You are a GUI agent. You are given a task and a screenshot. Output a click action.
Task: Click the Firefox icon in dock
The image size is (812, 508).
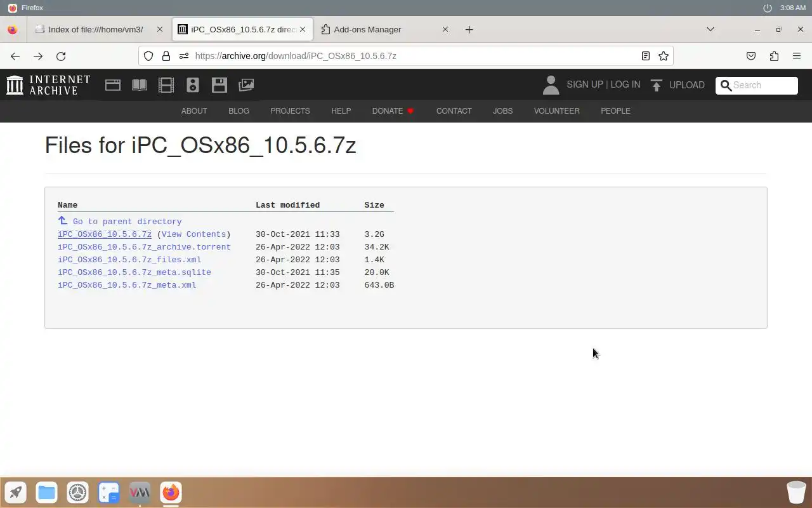(x=171, y=492)
